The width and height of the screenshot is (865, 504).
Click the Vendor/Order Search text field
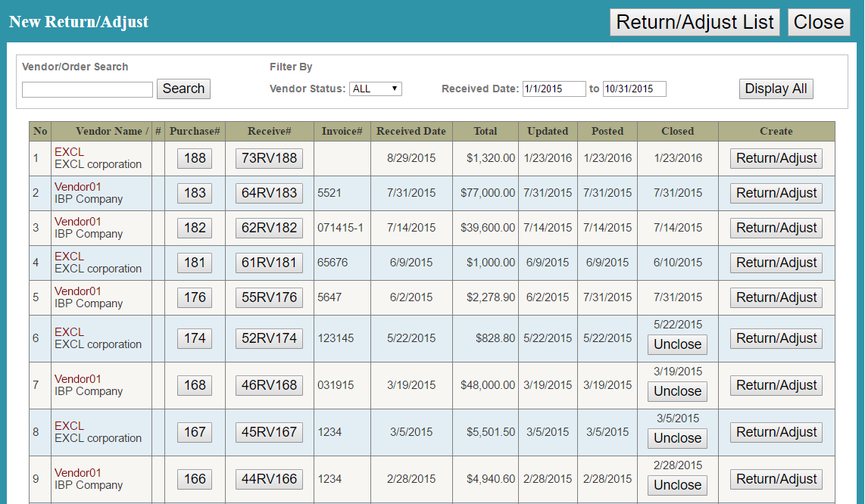point(87,89)
